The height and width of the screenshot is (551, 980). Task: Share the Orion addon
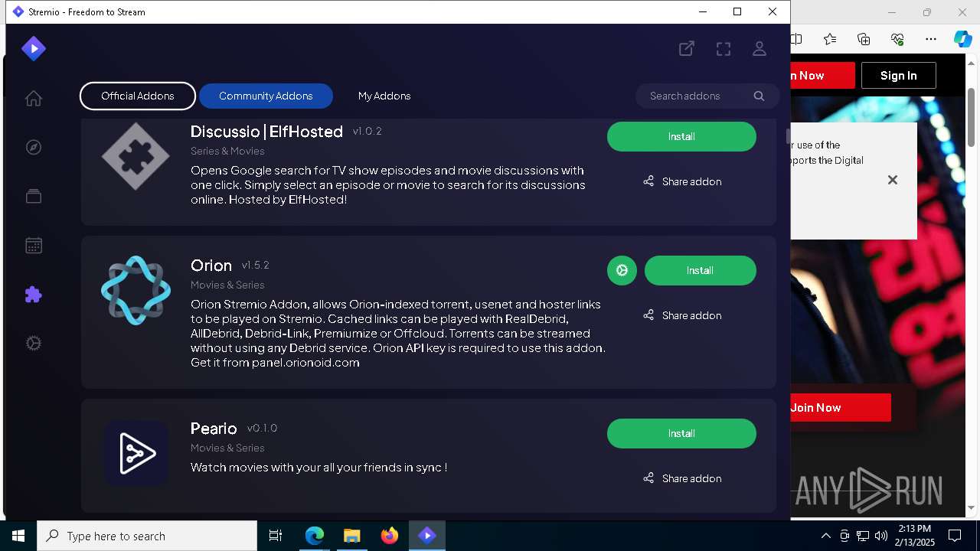pyautogui.click(x=681, y=315)
